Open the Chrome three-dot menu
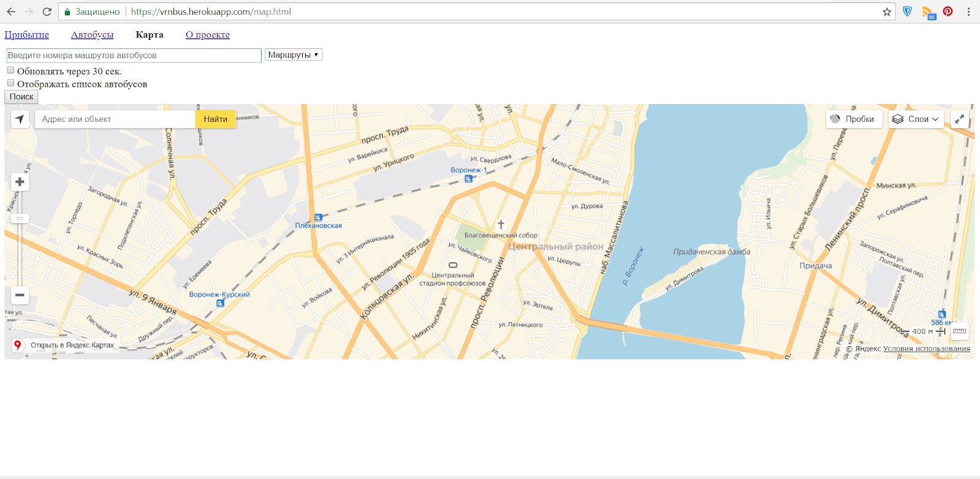 968,12
